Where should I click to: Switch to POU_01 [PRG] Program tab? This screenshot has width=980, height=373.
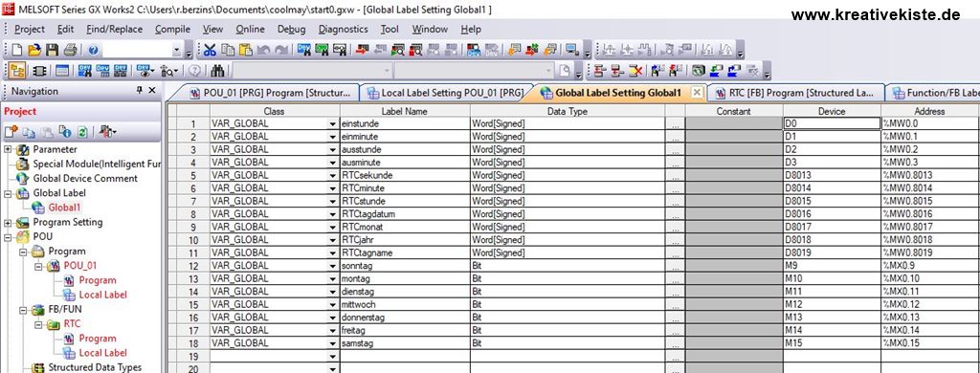coord(269,93)
